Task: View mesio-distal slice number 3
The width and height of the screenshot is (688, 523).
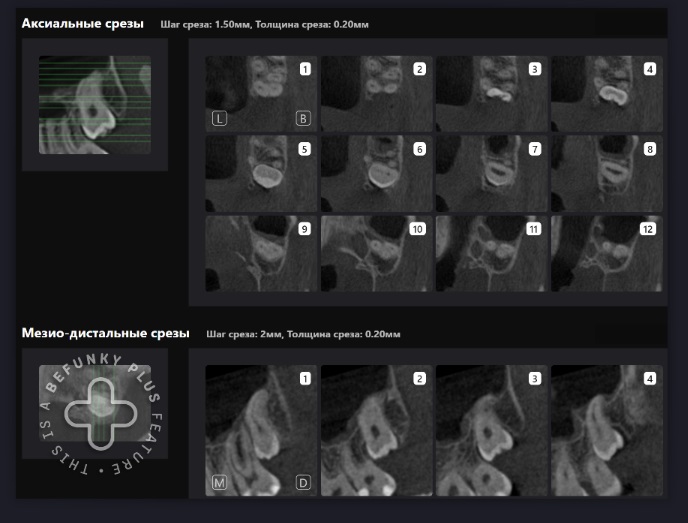Action: coord(491,430)
